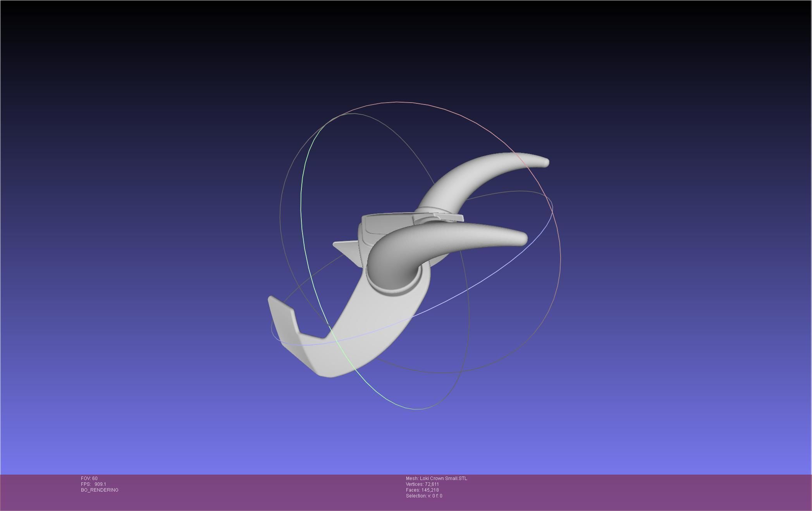Viewport: 812px width, 511px height.
Task: Click the Vertices count text
Action: [x=422, y=484]
